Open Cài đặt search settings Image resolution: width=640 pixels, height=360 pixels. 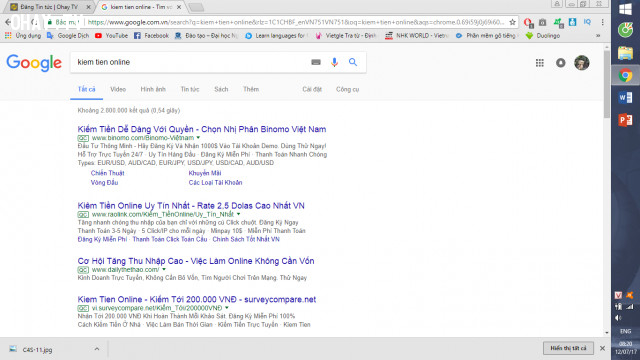click(x=312, y=89)
